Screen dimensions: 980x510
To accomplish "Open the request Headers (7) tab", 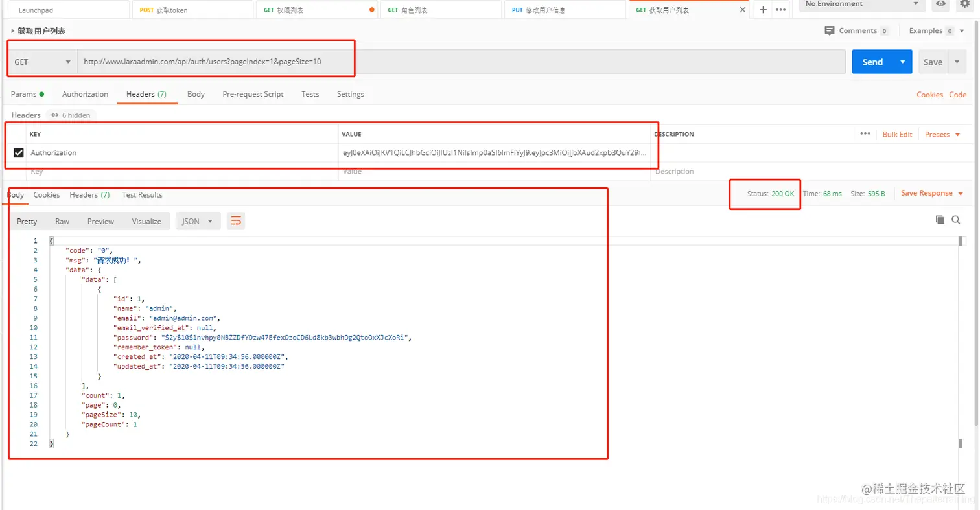I will 146,94.
